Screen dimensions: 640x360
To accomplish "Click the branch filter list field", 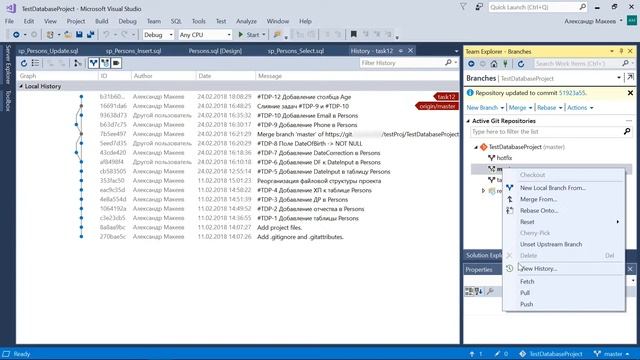I will 551,132.
